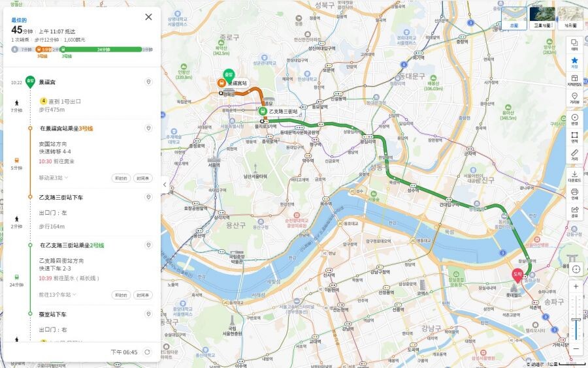Select the distance ruler measuring tool

574,155
